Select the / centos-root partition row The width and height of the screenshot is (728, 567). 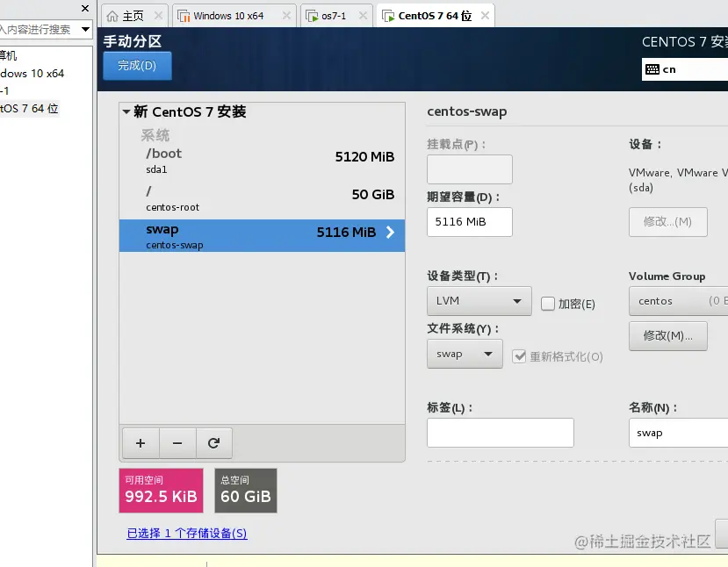tap(262, 198)
